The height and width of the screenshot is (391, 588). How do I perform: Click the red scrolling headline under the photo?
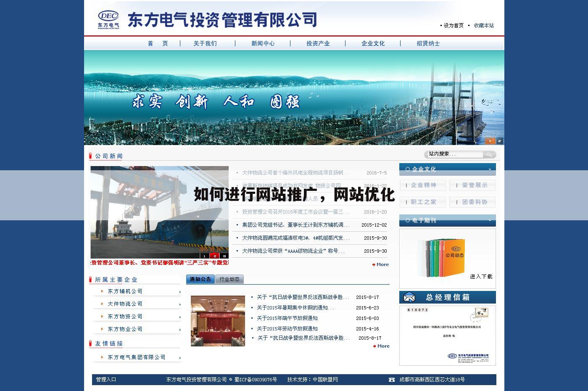click(x=160, y=263)
